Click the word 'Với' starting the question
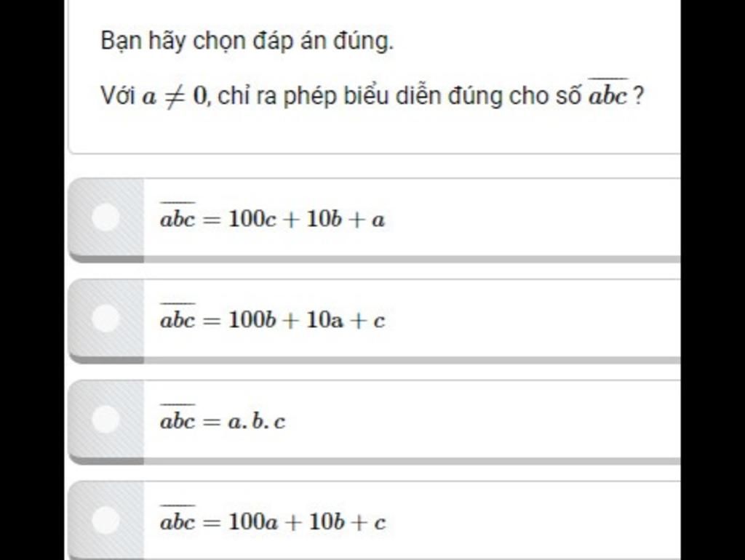Image resolution: width=745 pixels, height=560 pixels. [119, 96]
